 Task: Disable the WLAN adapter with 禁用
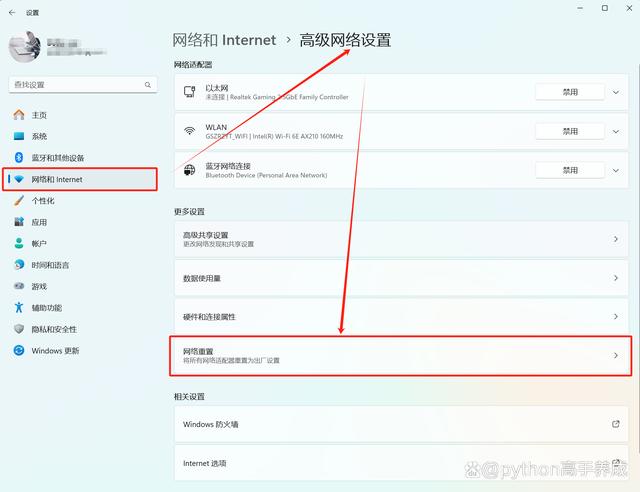[570, 131]
